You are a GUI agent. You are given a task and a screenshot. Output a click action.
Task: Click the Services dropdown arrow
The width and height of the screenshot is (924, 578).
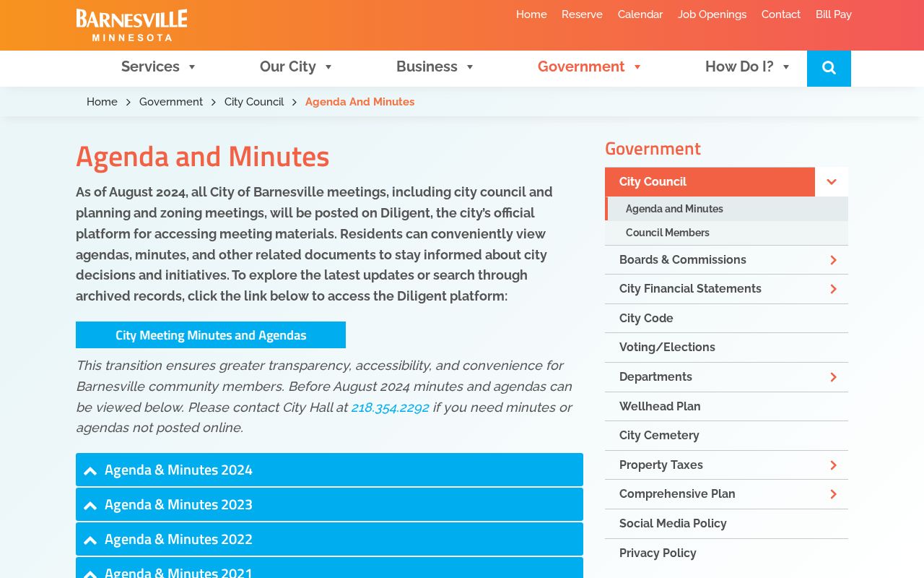(x=192, y=67)
